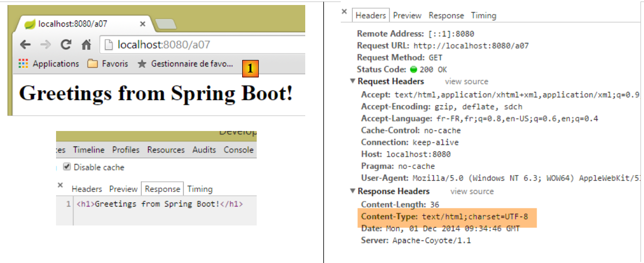The width and height of the screenshot is (644, 263).
Task: Open the Favoris bookmarks folder
Action: coord(108,64)
